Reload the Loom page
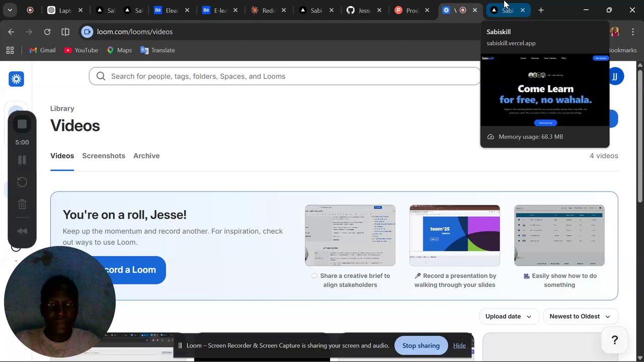This screenshot has height=362, width=644. coord(47,32)
